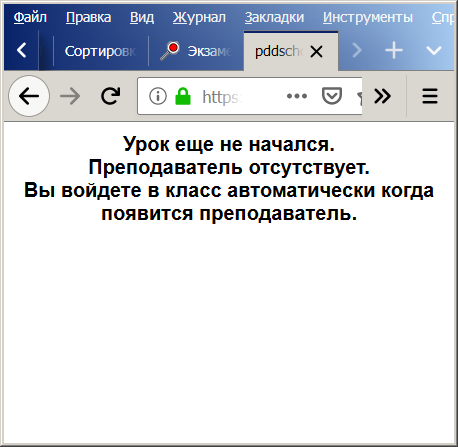Open the list all tabs dropdown
Screen dimensions: 458x447
click(x=434, y=51)
